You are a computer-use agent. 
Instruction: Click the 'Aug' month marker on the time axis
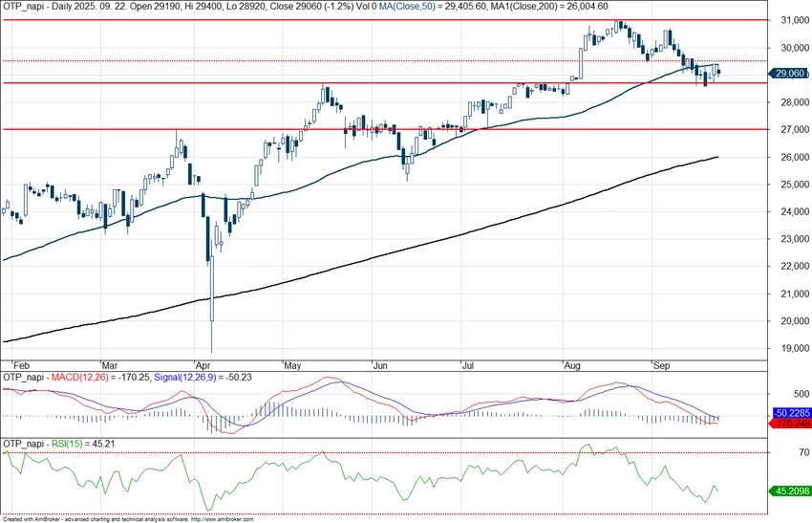click(x=572, y=365)
